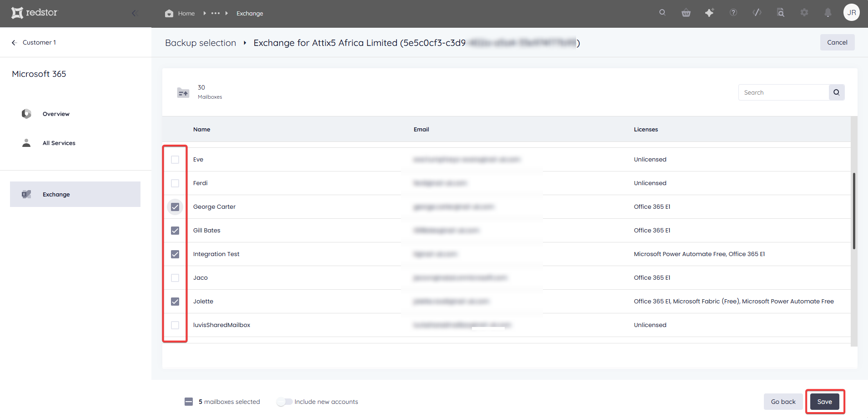Sort by the Email column header
Viewport: 868px width, 418px height.
[421, 130]
